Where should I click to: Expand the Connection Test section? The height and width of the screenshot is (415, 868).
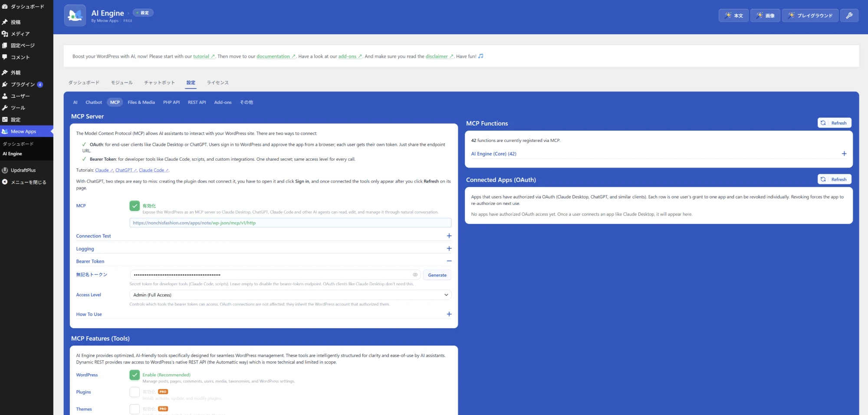tap(264, 236)
